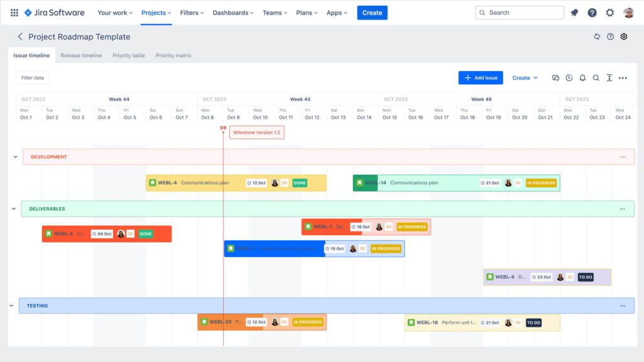This screenshot has width=644, height=362.
Task: Click the IN PROGRESS status on the 15 Oct issue
Action: click(386, 249)
